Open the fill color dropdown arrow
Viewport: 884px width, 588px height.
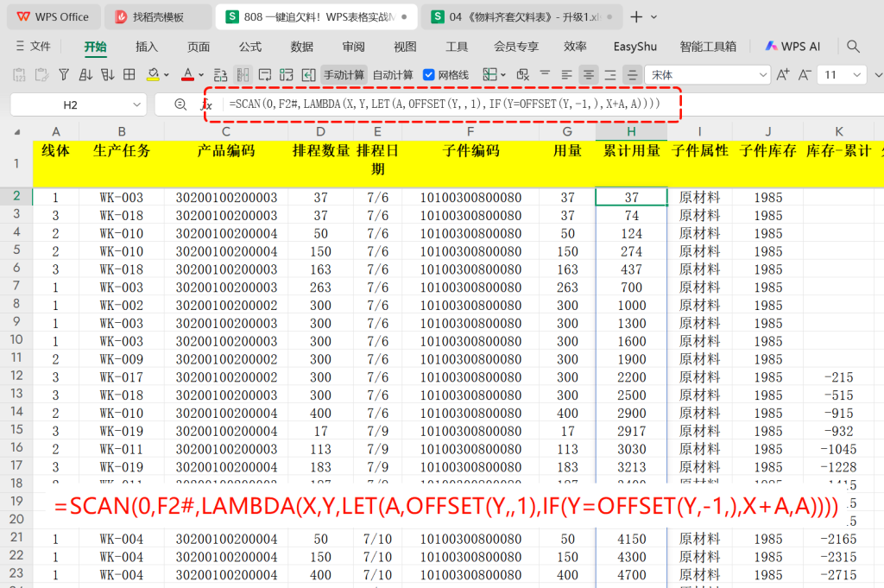(x=167, y=75)
